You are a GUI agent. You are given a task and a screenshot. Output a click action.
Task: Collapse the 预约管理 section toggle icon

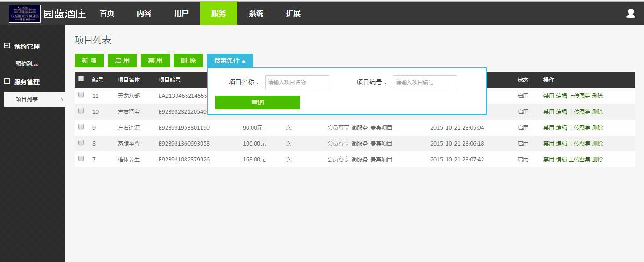[x=7, y=46]
